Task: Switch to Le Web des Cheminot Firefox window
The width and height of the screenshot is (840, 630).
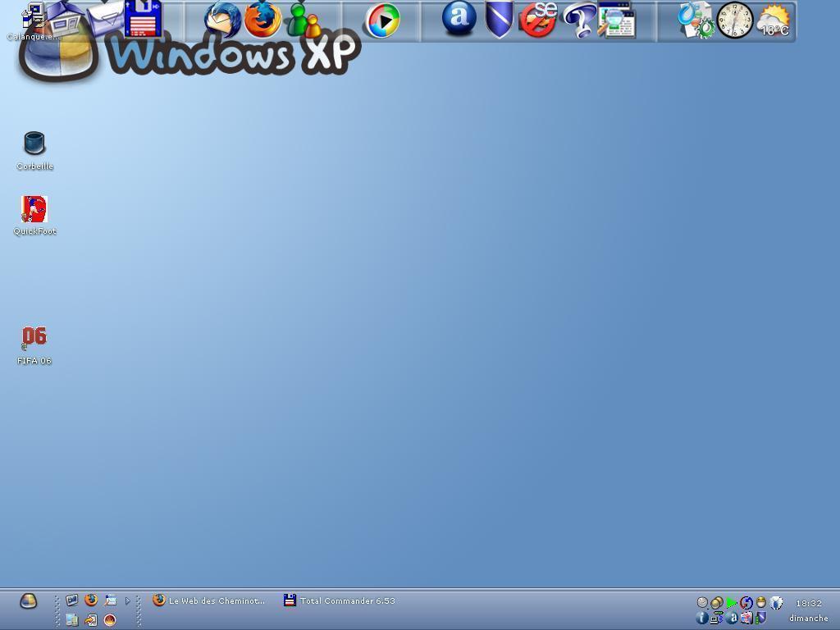Action: tap(209, 600)
